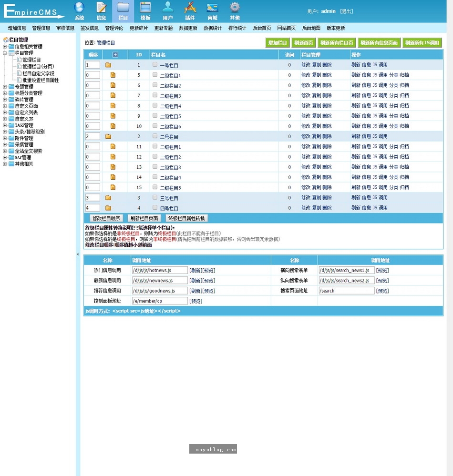
Task: Click page icon of ID 11 row
Action: 113,147
